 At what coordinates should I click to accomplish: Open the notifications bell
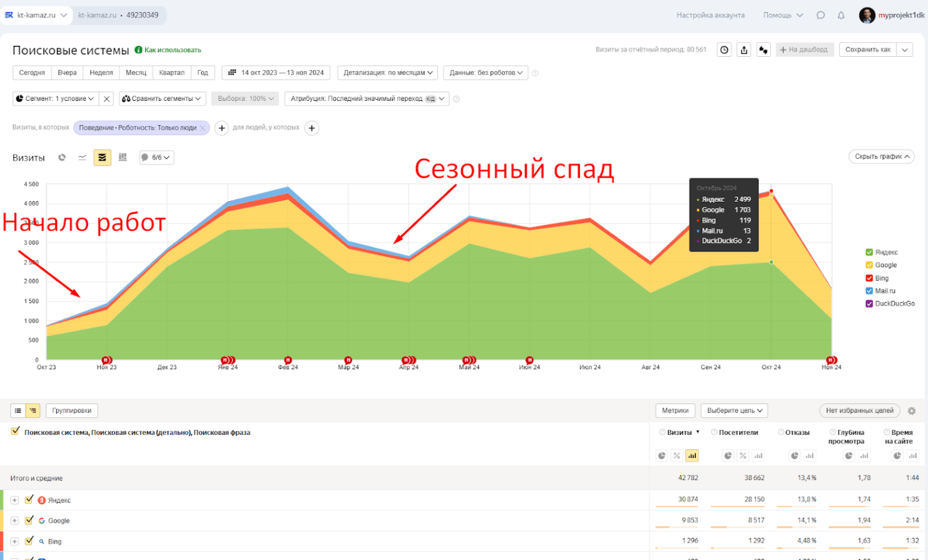point(841,15)
